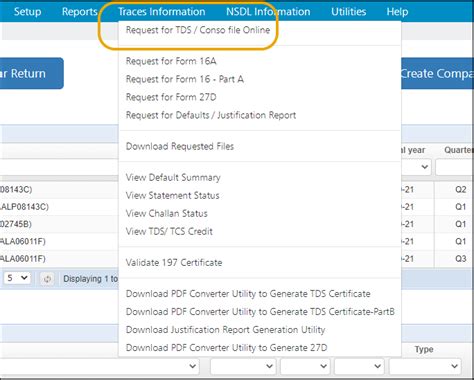Select Request for Defaults / Justification Report

[211, 115]
